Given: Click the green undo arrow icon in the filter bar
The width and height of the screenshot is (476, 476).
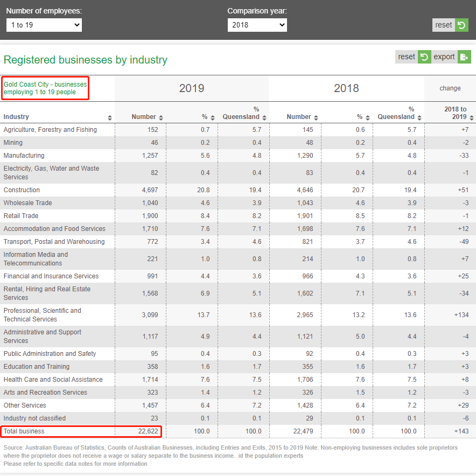Looking at the screenshot, I should 461,25.
